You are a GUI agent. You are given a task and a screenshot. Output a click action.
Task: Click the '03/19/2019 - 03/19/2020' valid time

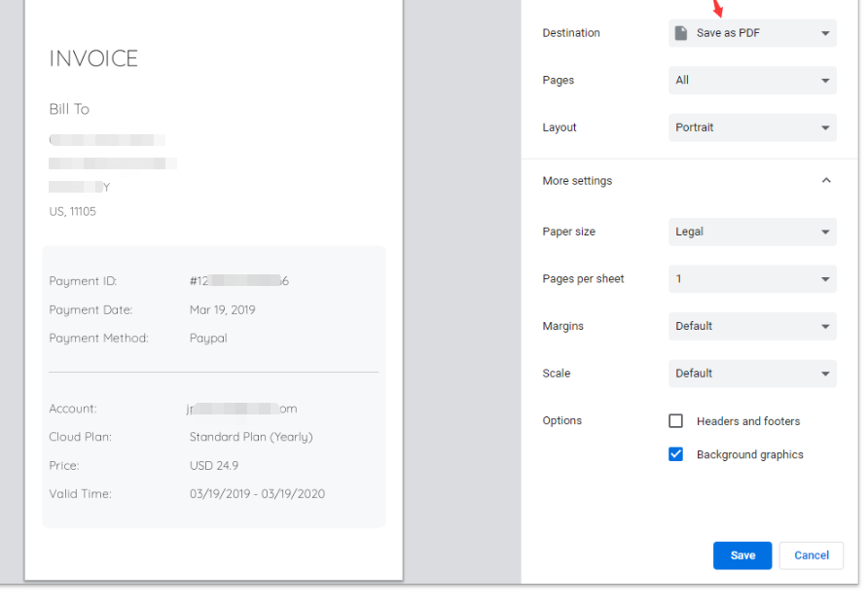pyautogui.click(x=257, y=494)
